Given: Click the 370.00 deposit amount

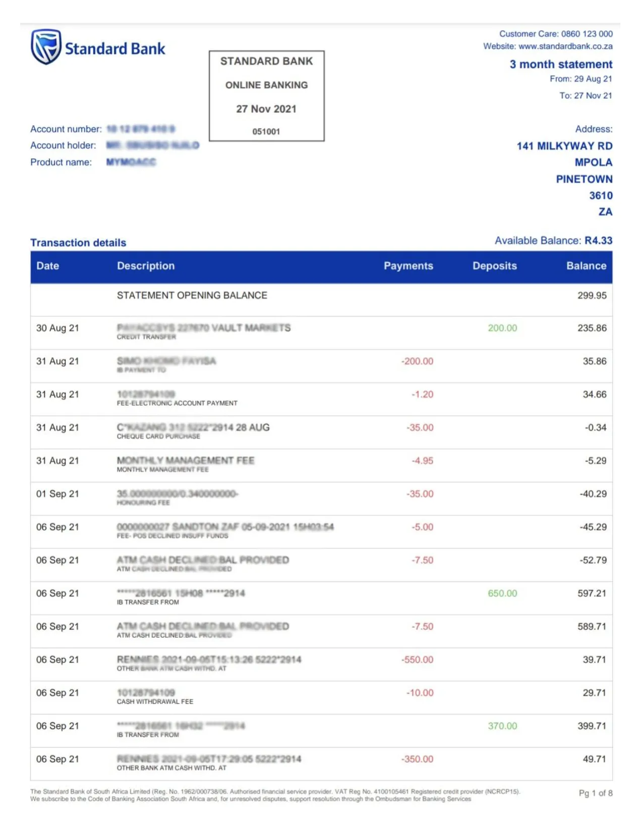Looking at the screenshot, I should click(x=502, y=726).
